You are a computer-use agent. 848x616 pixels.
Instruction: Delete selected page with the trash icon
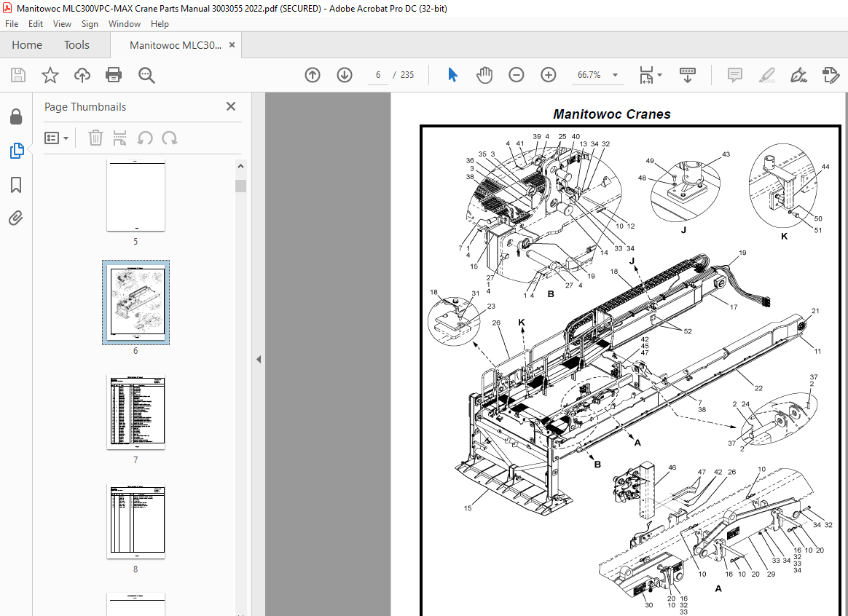coord(95,138)
